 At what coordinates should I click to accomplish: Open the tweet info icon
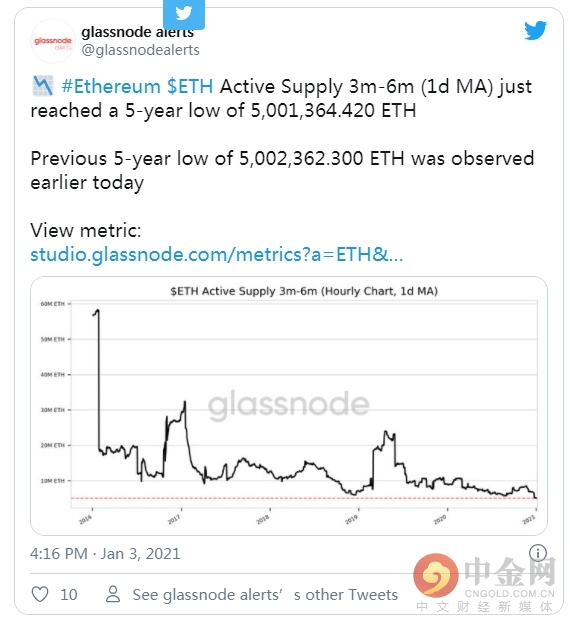pos(538,553)
